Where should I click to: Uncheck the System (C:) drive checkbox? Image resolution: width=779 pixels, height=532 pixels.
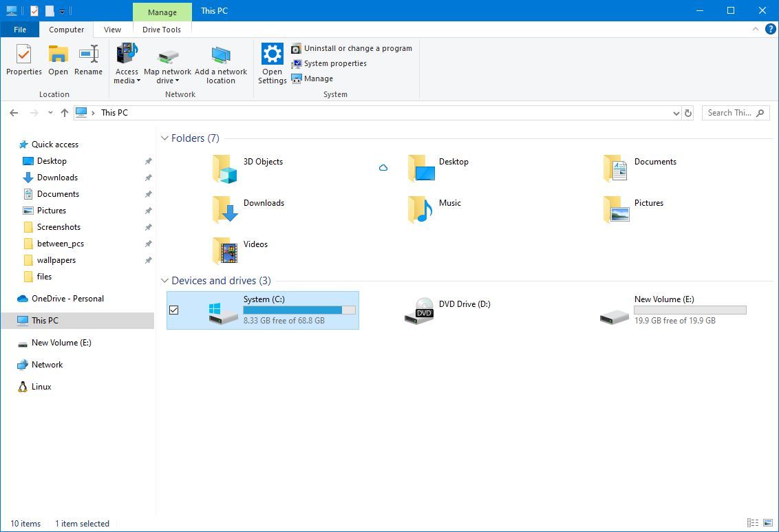click(174, 310)
